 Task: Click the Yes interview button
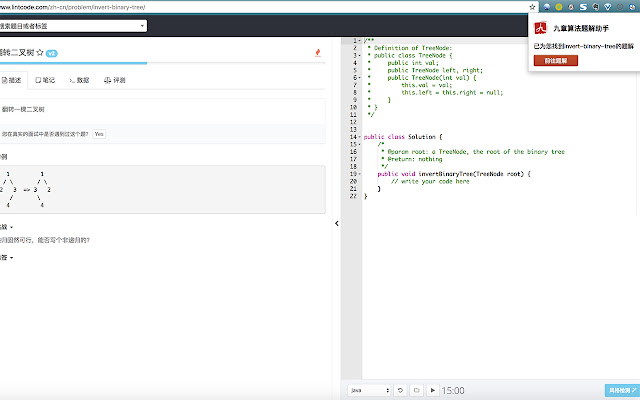[x=99, y=133]
